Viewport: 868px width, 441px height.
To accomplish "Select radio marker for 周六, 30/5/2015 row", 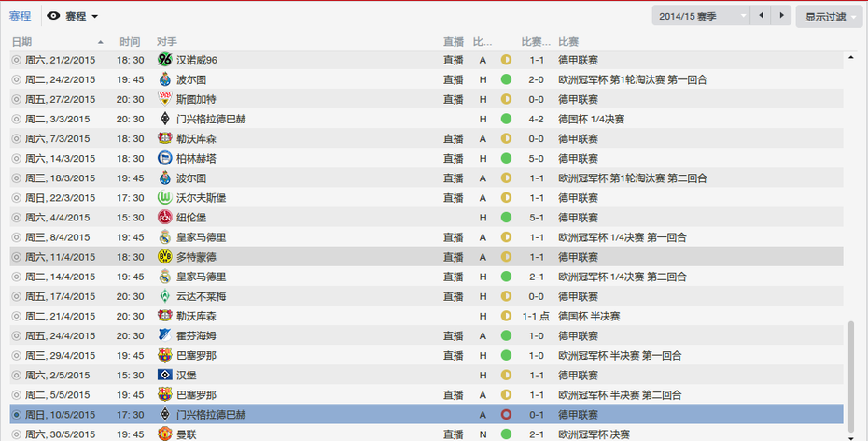I will tap(16, 434).
